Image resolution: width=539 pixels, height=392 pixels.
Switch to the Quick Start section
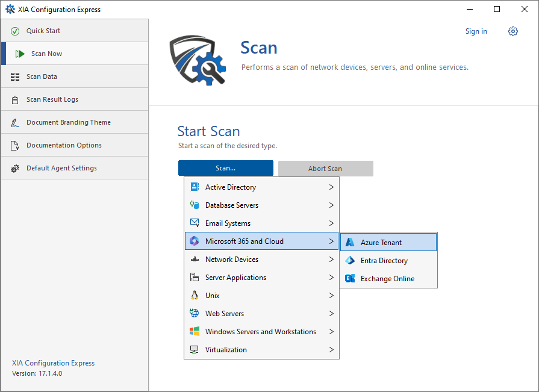(x=75, y=31)
